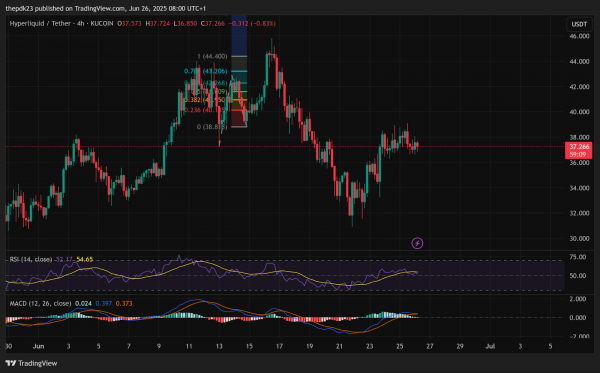Click the 46.000 price axis label

click(x=579, y=36)
